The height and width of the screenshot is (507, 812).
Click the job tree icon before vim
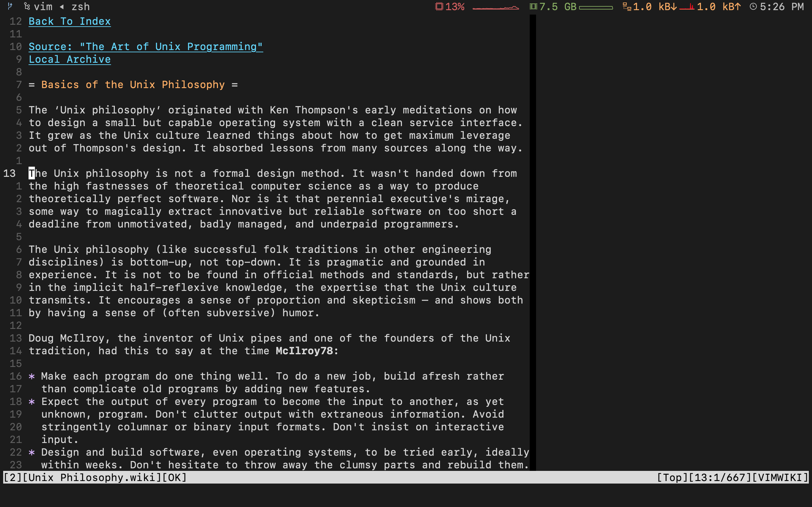[x=27, y=6]
